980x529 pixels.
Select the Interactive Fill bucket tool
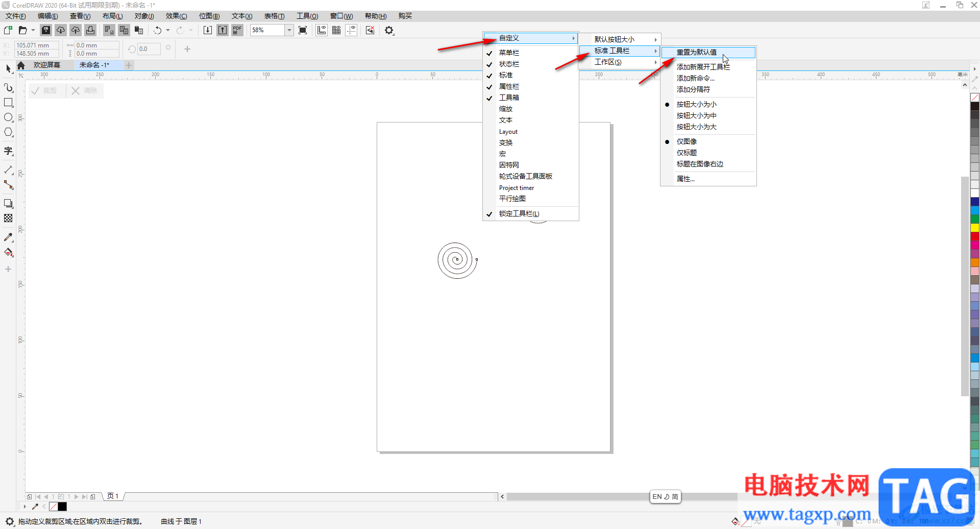[8, 252]
